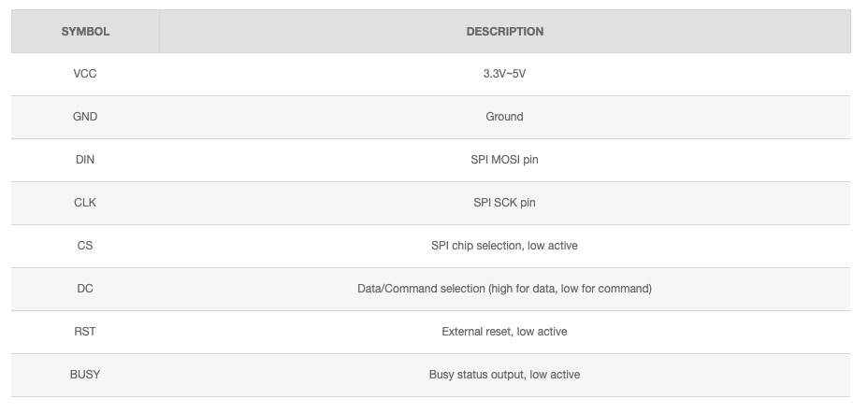This screenshot has height=413, width=868.
Task: Click the 3.3V~5V description text
Action: coord(504,74)
